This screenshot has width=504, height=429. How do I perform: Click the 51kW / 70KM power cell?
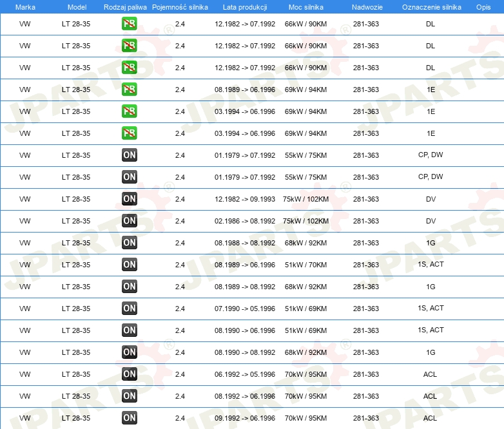[x=305, y=265]
